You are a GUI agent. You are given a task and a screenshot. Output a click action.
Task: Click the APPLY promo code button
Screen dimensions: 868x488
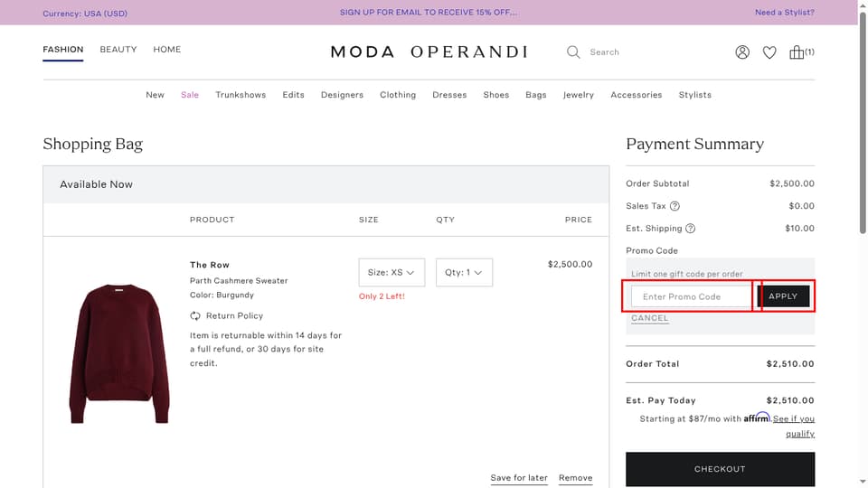(x=783, y=296)
